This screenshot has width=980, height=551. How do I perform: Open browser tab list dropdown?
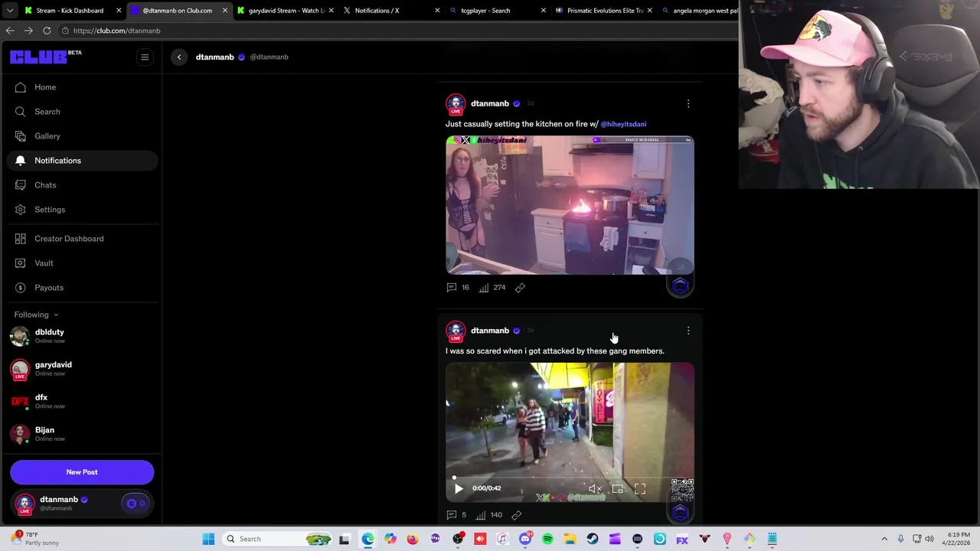pos(10,11)
